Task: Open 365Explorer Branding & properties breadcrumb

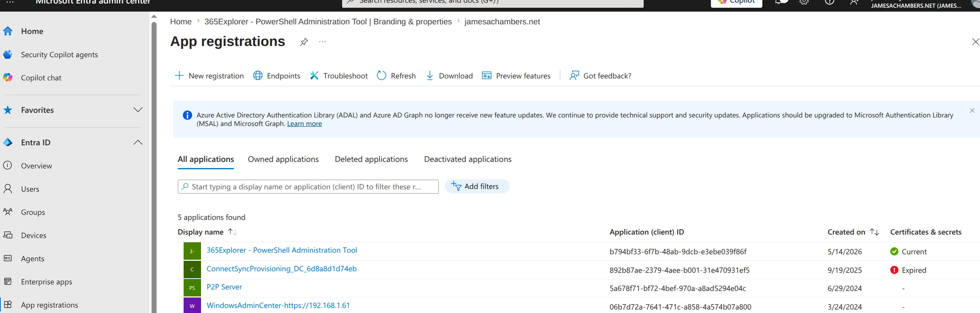Action: click(328, 22)
